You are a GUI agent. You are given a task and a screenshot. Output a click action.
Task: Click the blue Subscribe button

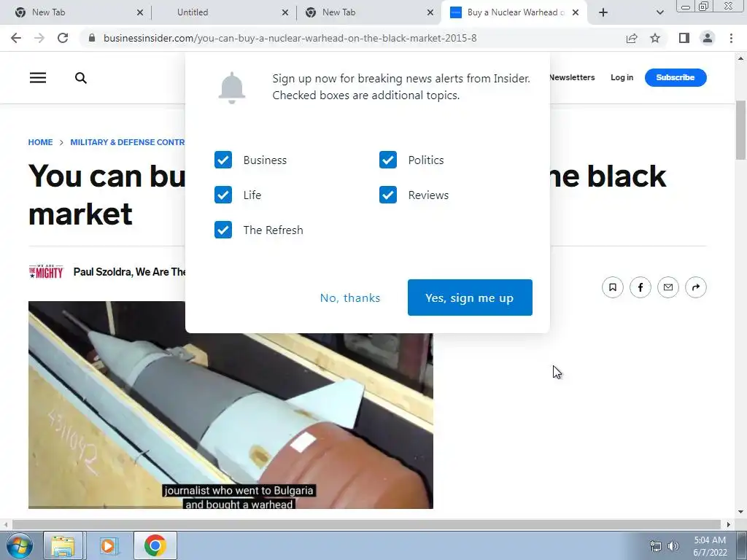point(676,77)
